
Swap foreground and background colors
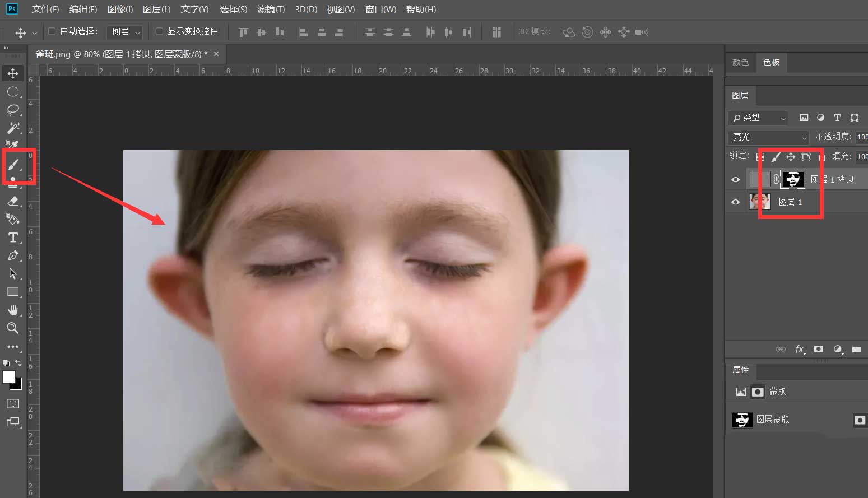pyautogui.click(x=18, y=363)
